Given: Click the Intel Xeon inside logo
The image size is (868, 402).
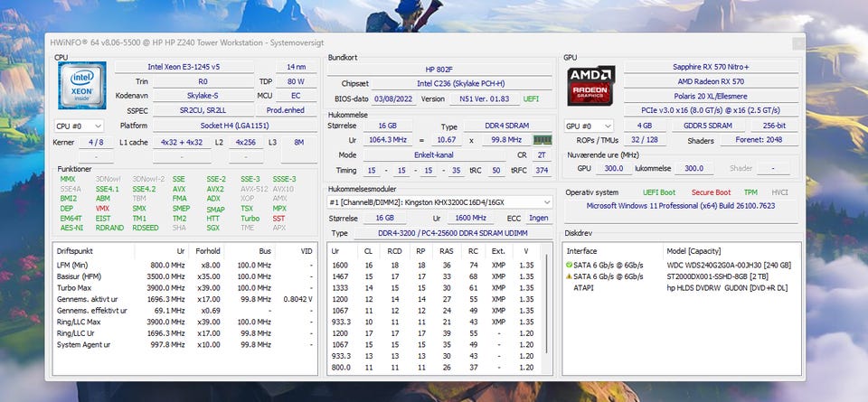Looking at the screenshot, I should click(82, 85).
